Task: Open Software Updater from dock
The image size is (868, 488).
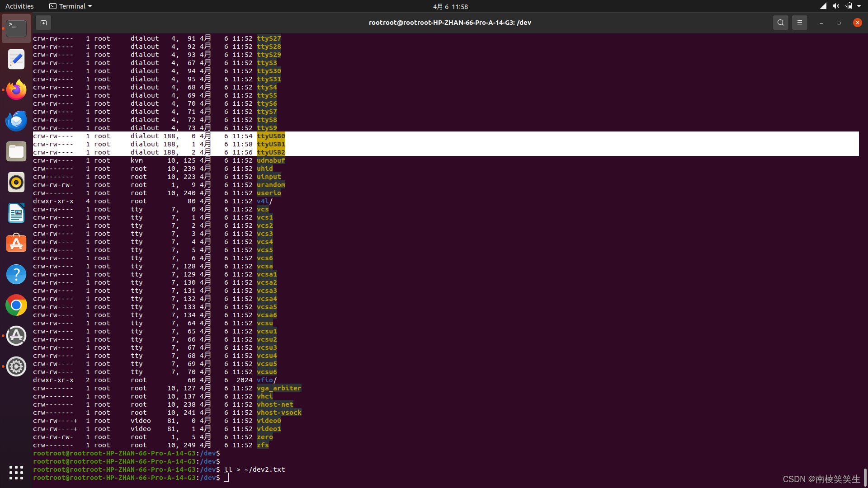Action: pyautogui.click(x=16, y=336)
